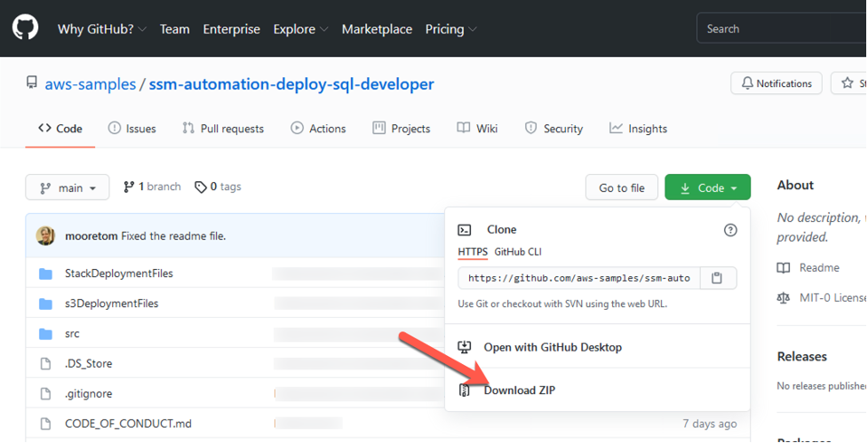
Task: Click the clone URL text field
Action: coord(579,278)
